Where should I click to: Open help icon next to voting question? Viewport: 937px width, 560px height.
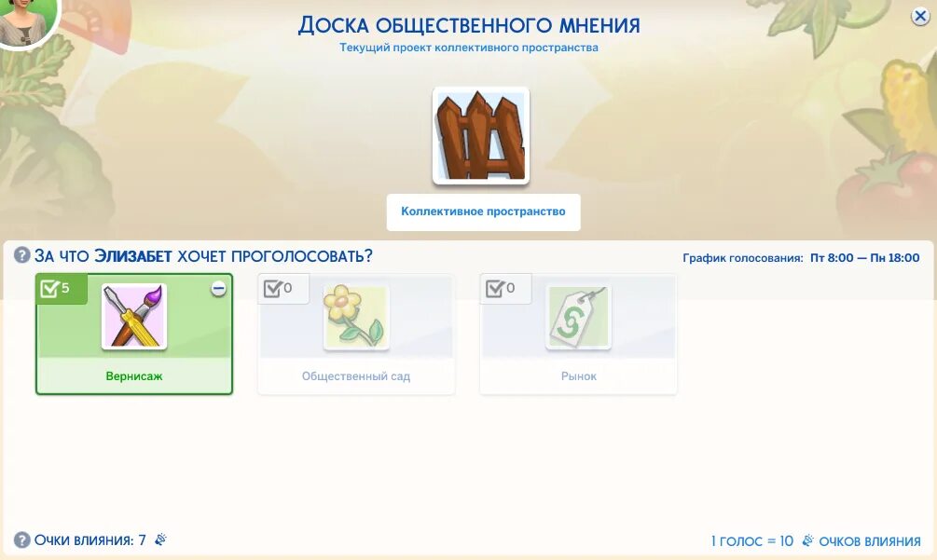pyautogui.click(x=22, y=255)
